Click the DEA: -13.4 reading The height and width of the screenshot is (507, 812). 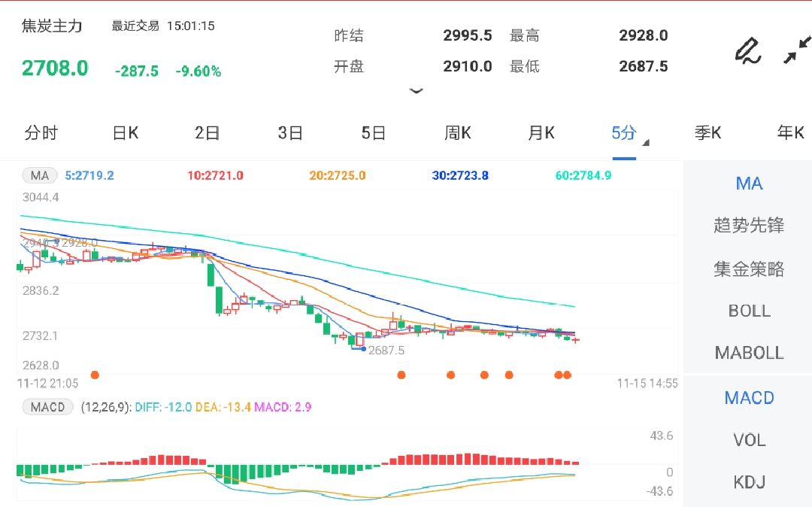pos(223,407)
